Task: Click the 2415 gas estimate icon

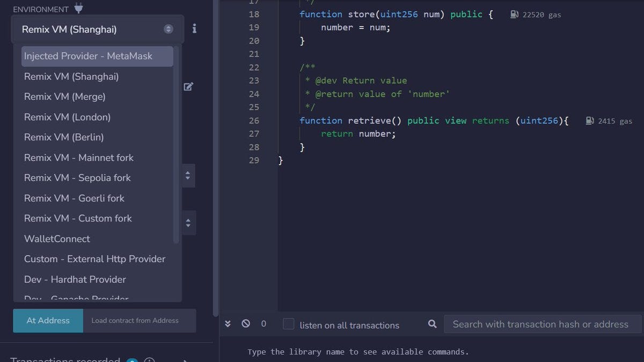Action: pos(590,121)
